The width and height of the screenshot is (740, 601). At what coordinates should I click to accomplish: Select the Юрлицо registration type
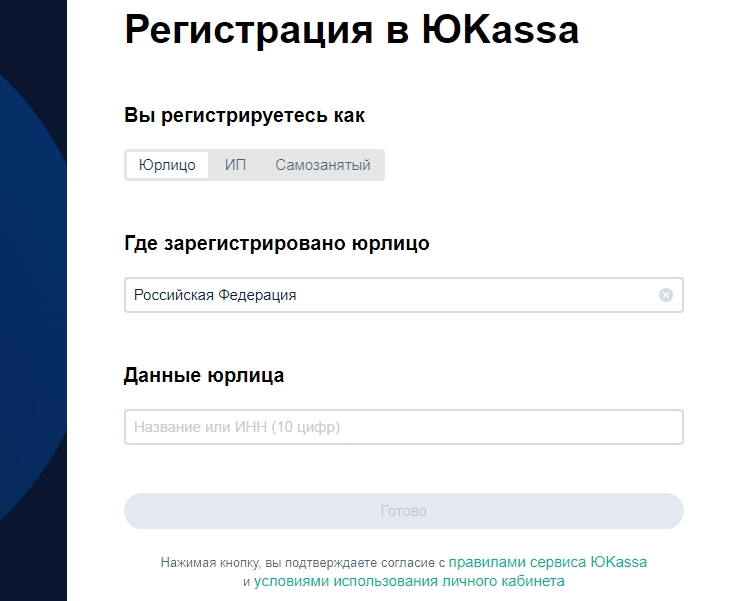167,165
